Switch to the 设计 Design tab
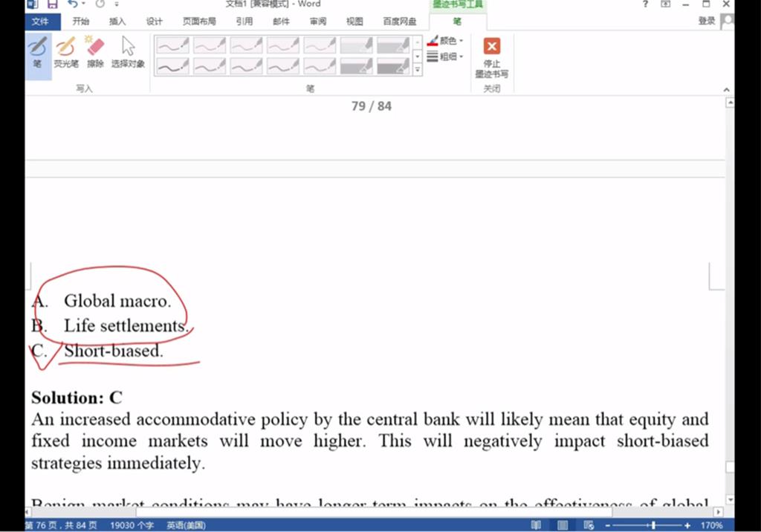Image resolution: width=761 pixels, height=532 pixels. click(155, 22)
